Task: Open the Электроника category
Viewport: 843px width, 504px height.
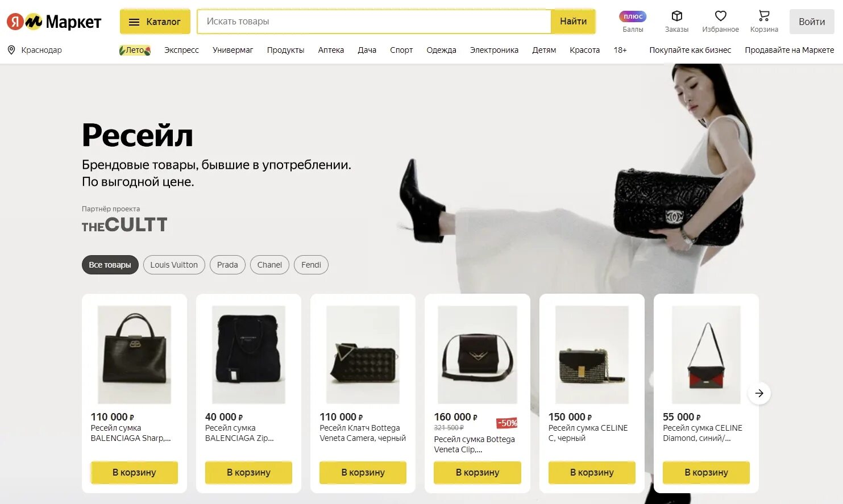Action: pos(494,50)
